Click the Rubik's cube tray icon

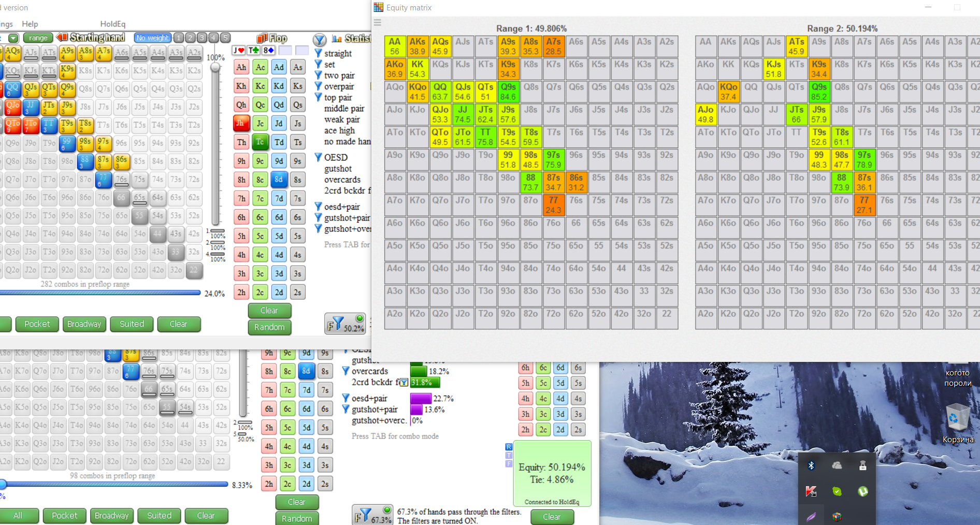pyautogui.click(x=837, y=516)
